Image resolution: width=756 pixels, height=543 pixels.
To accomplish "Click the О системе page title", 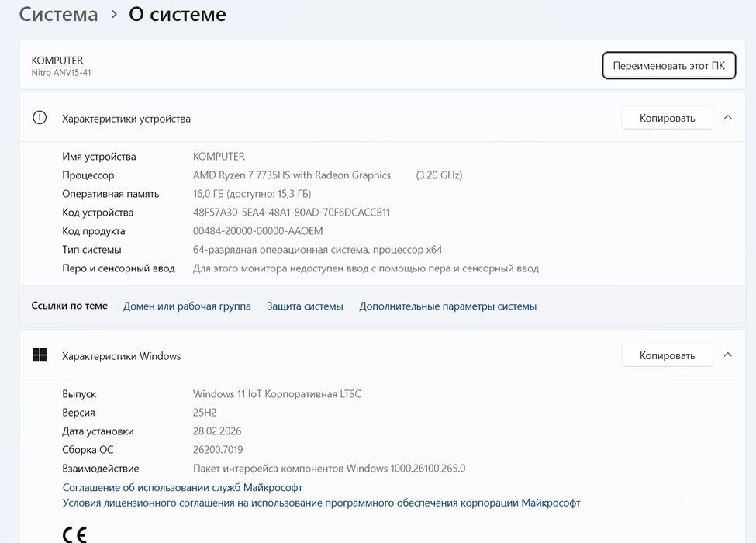I will [x=178, y=15].
